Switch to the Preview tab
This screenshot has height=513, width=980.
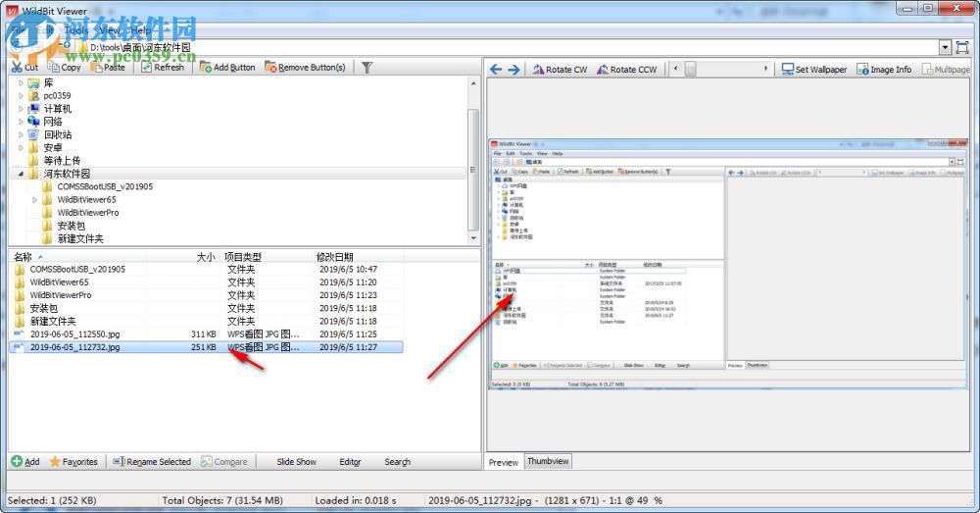pyautogui.click(x=504, y=462)
